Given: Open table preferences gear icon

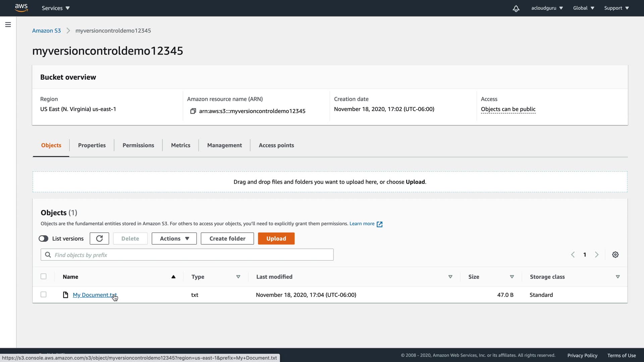Looking at the screenshot, I should (x=615, y=255).
